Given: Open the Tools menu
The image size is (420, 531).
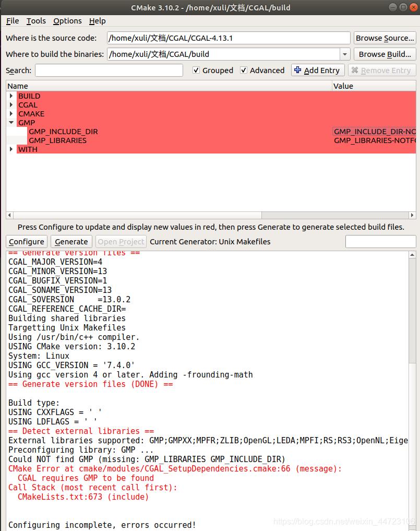Looking at the screenshot, I should point(36,21).
